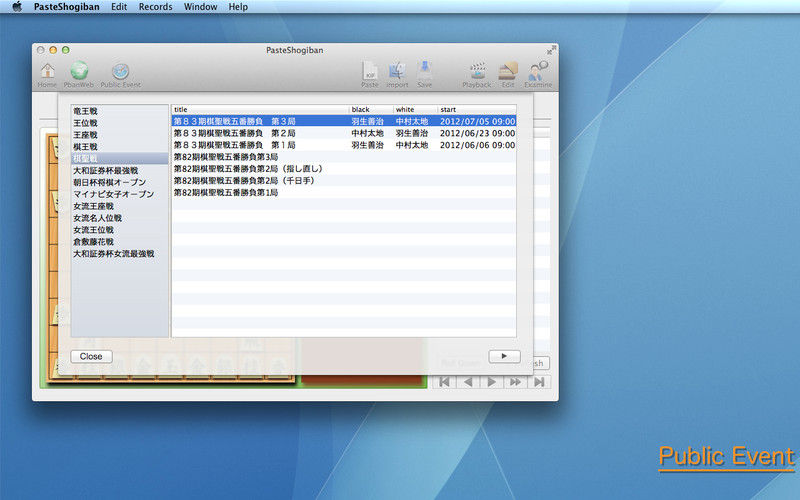Sort by the white column header
Viewport: 800px width, 500px height.
click(x=415, y=109)
